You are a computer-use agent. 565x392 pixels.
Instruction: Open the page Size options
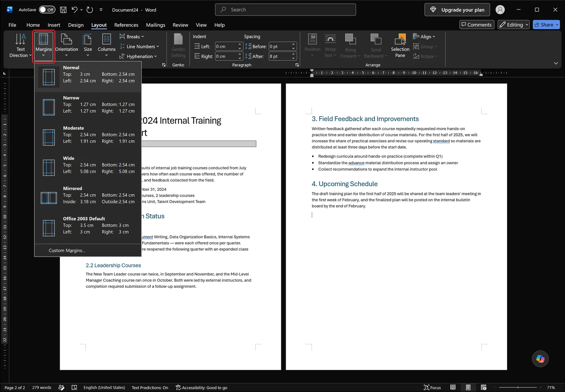[x=88, y=46]
